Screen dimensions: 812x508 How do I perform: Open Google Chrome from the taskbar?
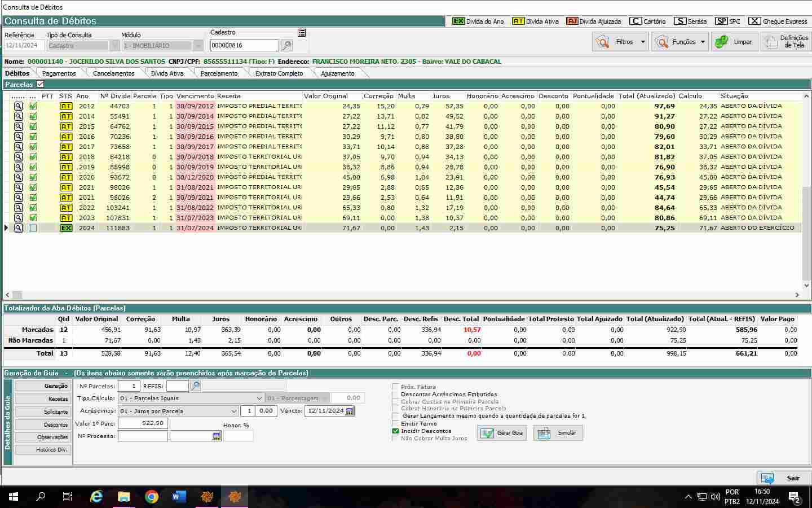(151, 497)
